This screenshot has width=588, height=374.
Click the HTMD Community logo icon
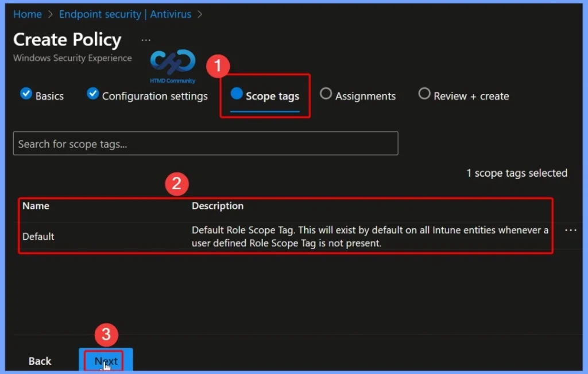[x=172, y=63]
